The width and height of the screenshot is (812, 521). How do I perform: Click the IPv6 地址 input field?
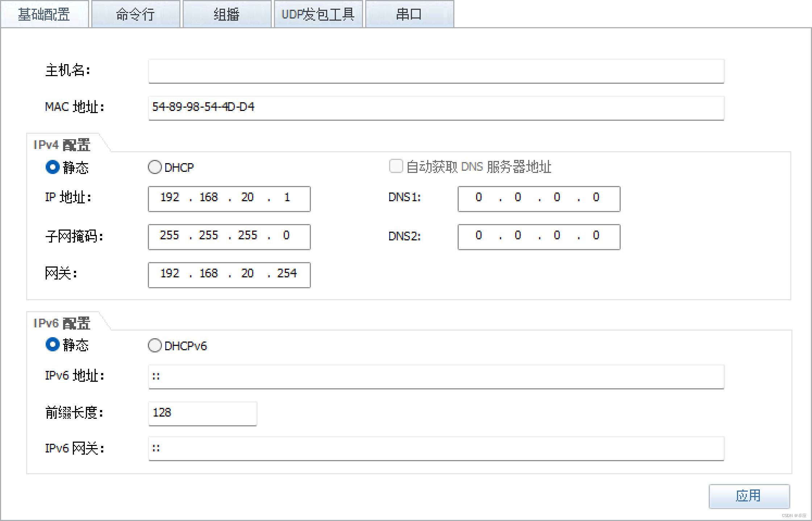(436, 377)
